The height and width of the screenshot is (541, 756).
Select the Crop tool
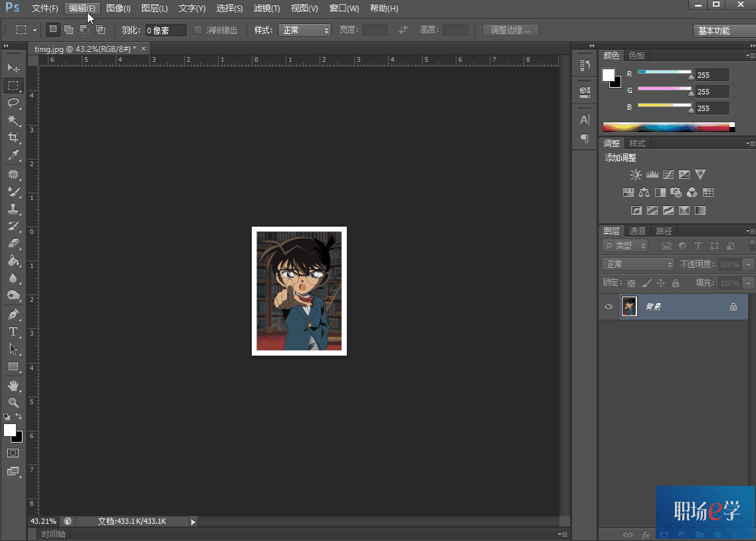(13, 138)
